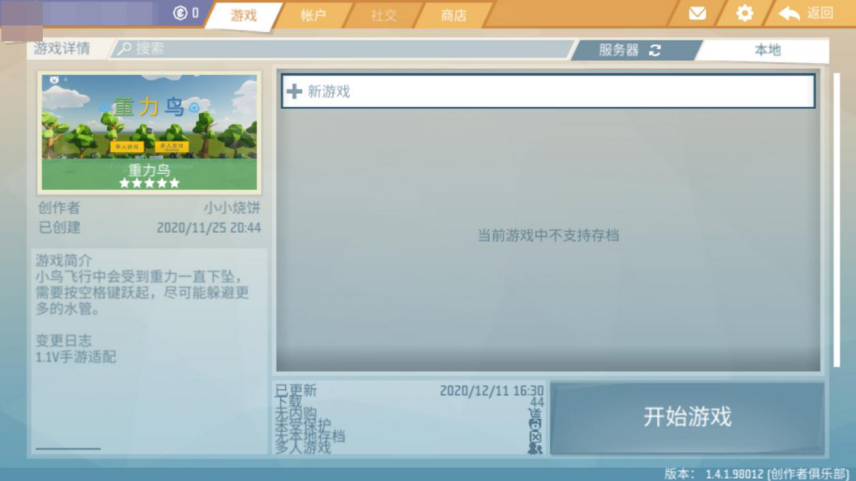Select the 新游戏 list entry
The image size is (856, 481).
click(548, 91)
